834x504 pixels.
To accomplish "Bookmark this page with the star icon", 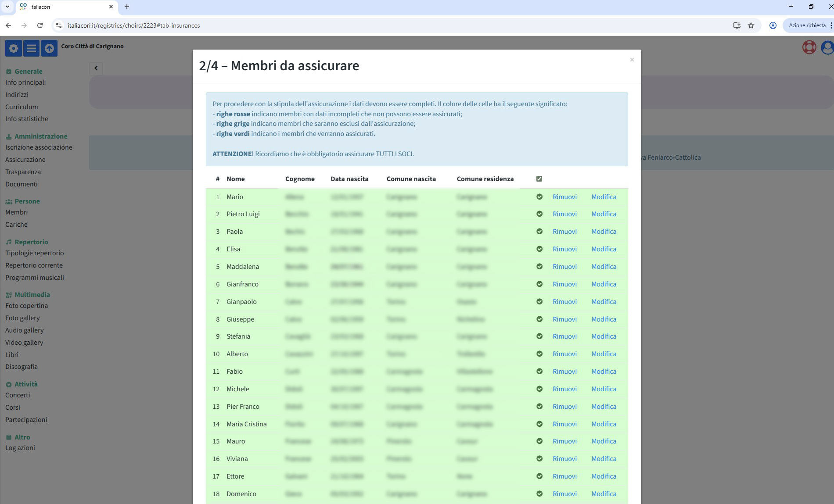I will [x=751, y=25].
